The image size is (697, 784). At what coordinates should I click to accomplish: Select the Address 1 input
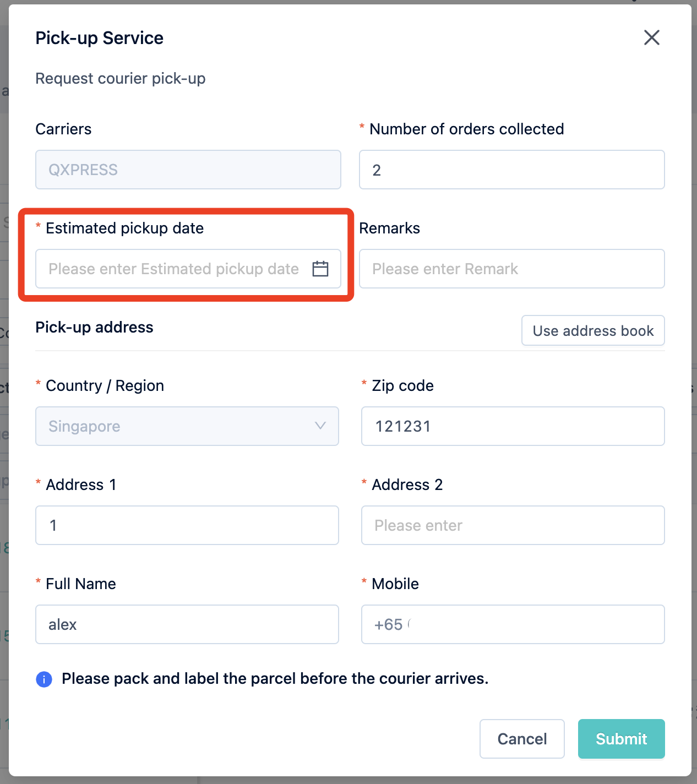[187, 525]
